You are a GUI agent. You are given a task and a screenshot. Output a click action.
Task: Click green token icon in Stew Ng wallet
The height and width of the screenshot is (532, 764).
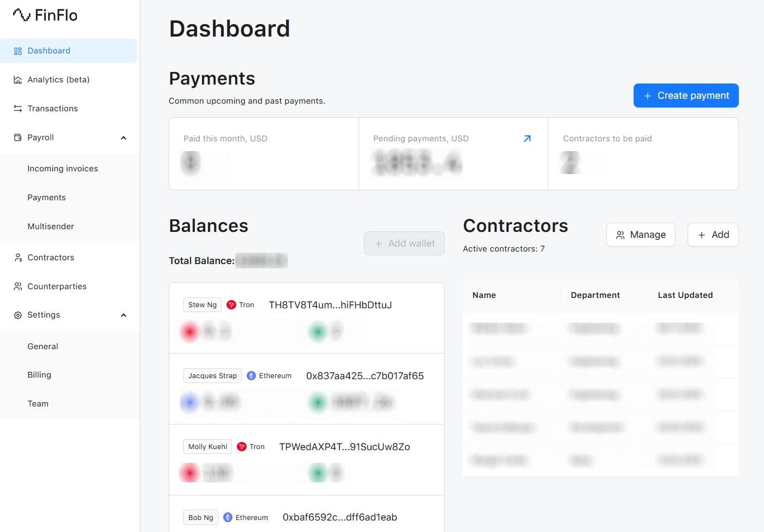click(318, 331)
